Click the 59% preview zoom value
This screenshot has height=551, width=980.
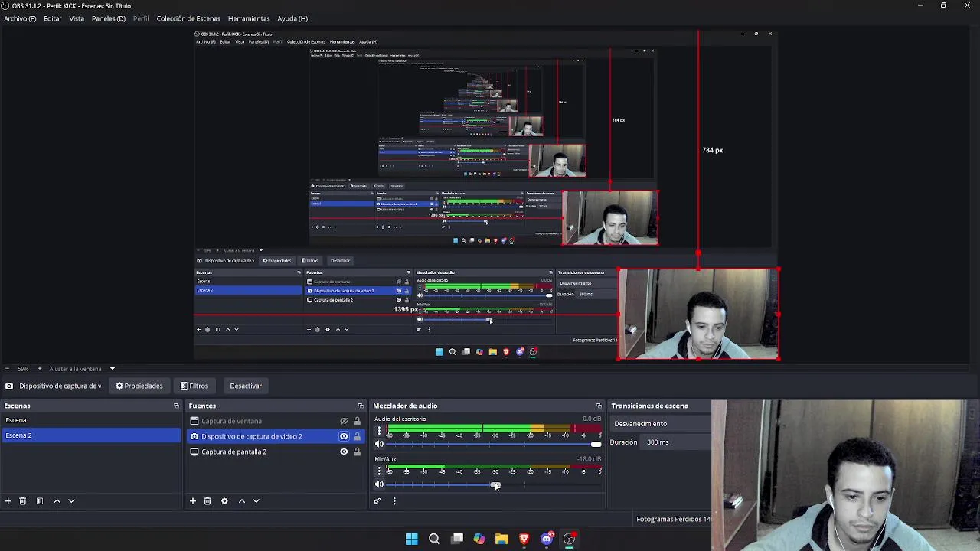click(x=23, y=369)
